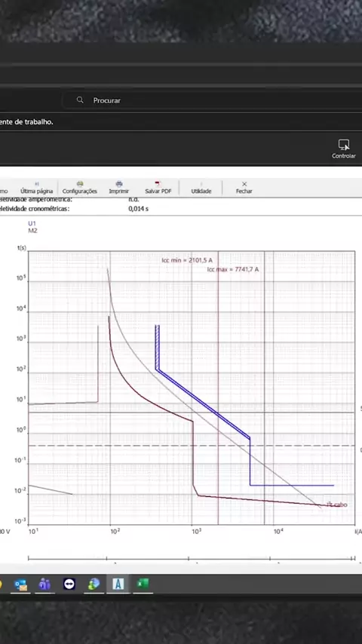
Task: Focus the Procurar search field
Action: [212, 100]
